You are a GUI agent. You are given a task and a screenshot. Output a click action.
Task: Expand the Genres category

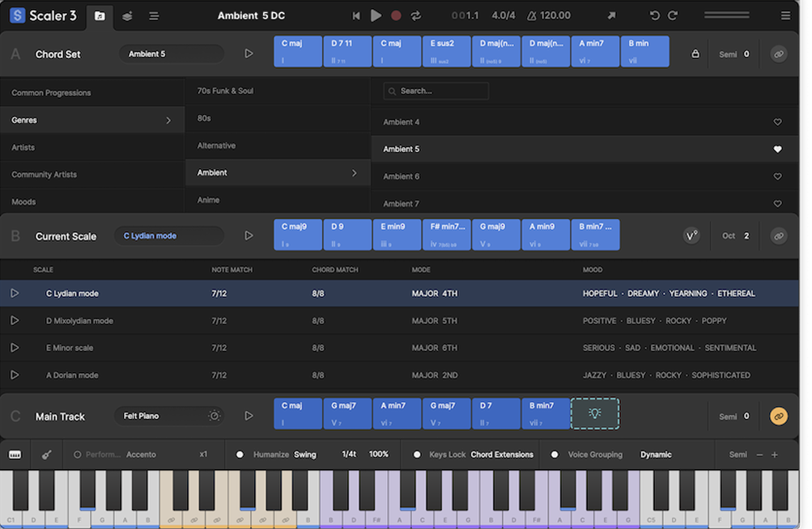pos(92,121)
